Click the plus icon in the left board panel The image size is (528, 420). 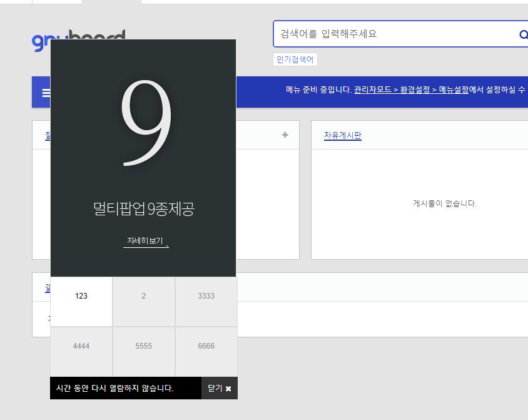[x=285, y=135]
